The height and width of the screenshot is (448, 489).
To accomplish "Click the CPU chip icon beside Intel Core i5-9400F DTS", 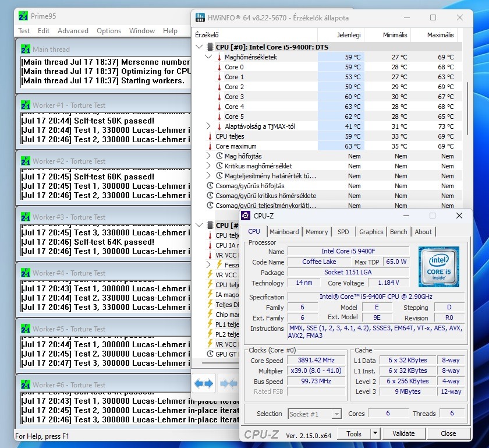I will point(210,47).
